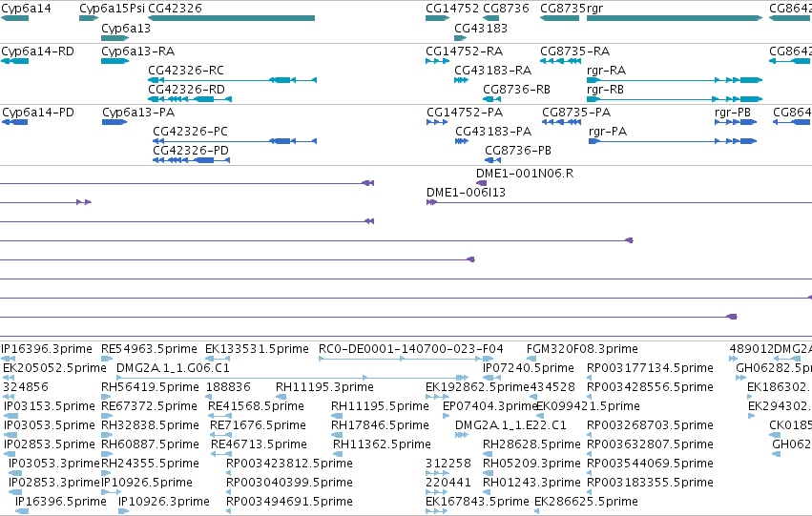Select the CG43183 gene glyph

pyautogui.click(x=460, y=38)
